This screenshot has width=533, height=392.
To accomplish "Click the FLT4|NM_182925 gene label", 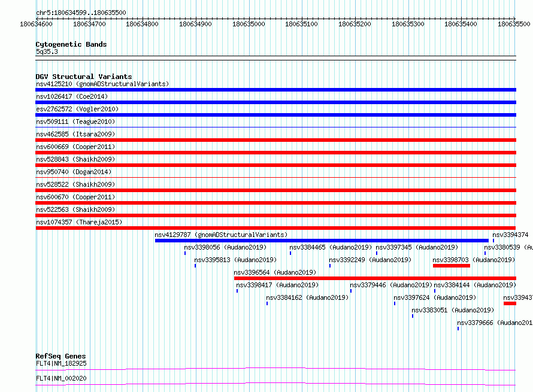I will pyautogui.click(x=61, y=363).
